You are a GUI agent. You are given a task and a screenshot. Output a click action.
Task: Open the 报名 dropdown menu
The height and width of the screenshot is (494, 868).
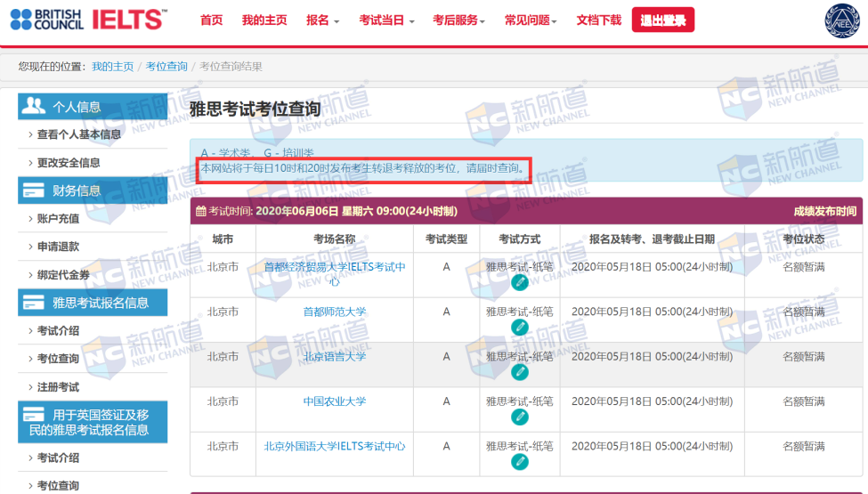tap(323, 20)
